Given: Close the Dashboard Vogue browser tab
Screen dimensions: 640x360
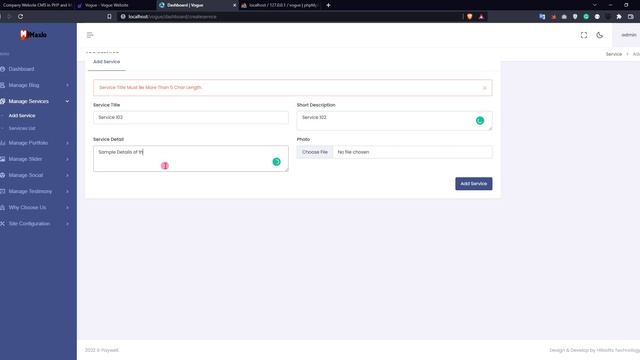Looking at the screenshot, I should click(x=234, y=5).
